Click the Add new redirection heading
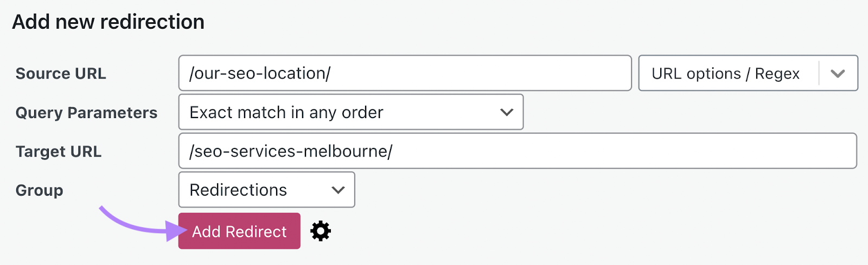The height and width of the screenshot is (265, 868). (x=108, y=22)
